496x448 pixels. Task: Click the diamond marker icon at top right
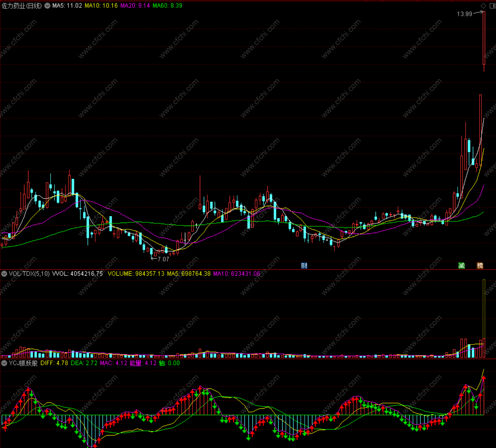(x=483, y=6)
